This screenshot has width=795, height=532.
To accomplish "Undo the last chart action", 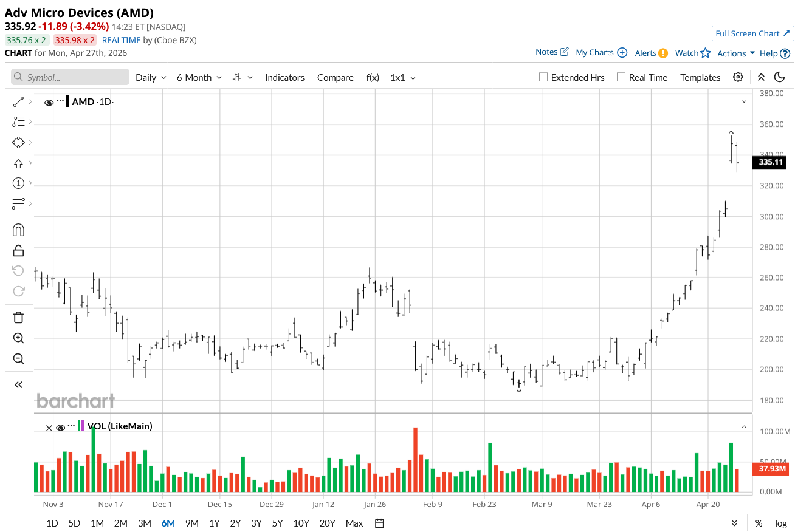I will pyautogui.click(x=18, y=270).
